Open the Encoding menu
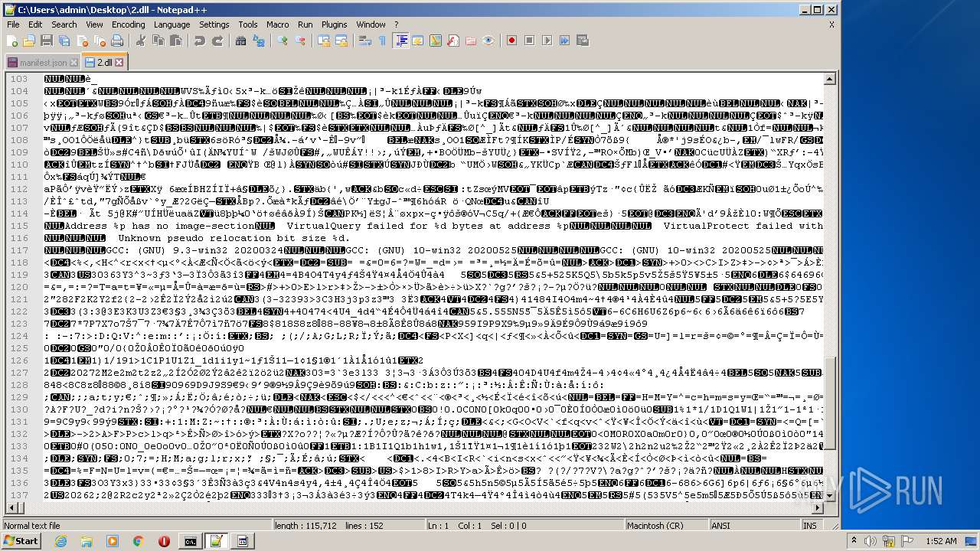The image size is (980, 551). click(x=128, y=24)
